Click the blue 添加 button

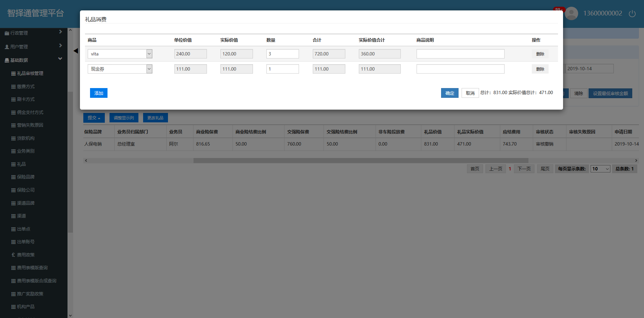[99, 93]
